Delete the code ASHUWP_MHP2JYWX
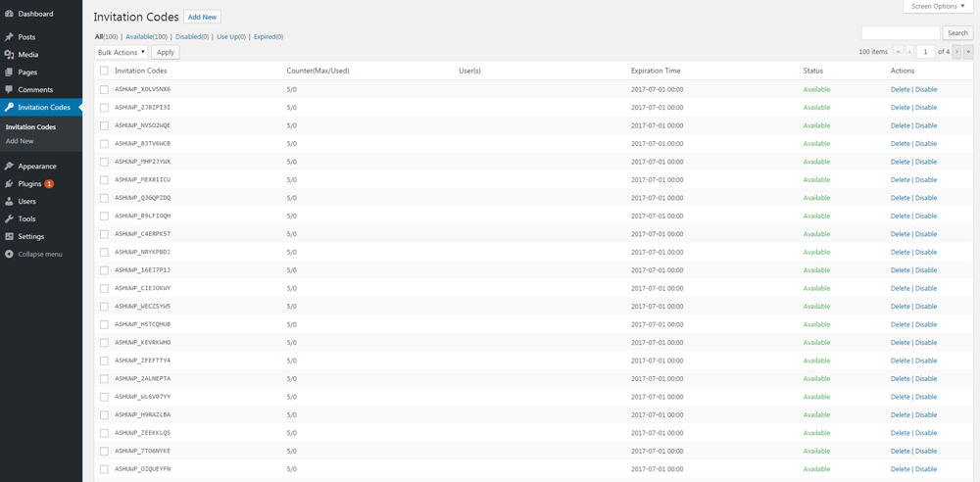The image size is (980, 482). 900,162
